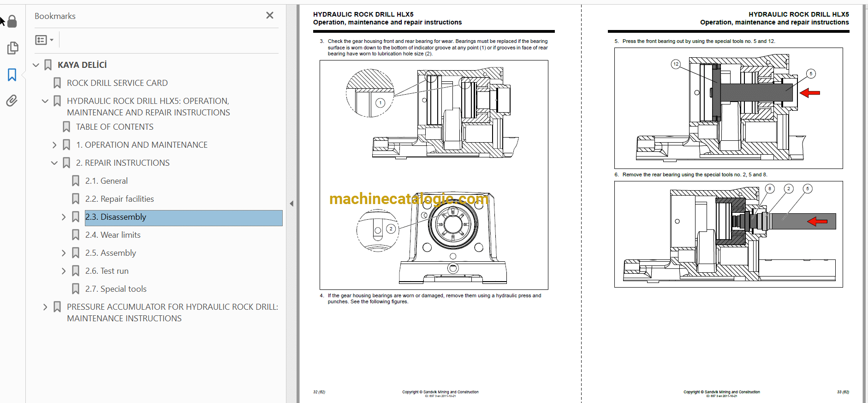
Task: Collapse the 2. REPAIR INSTRUCTIONS section
Action: click(54, 163)
